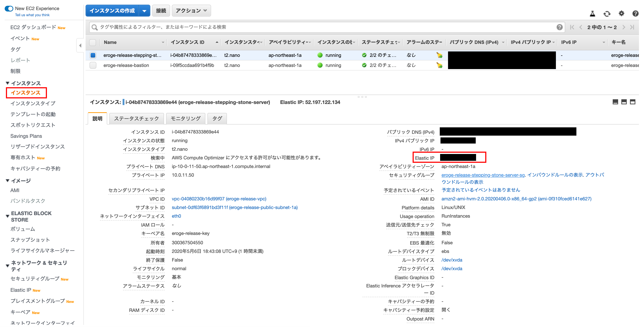The width and height of the screenshot is (644, 327).
Task: Click the flask experiments icon
Action: (592, 14)
